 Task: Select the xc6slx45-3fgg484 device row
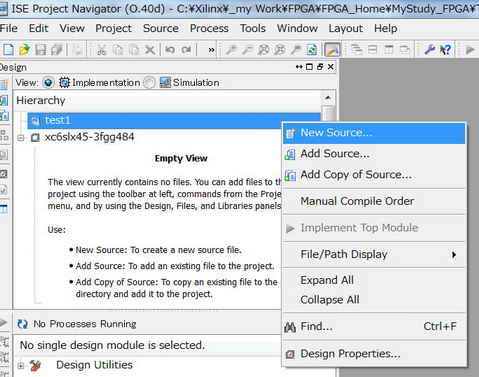pos(89,137)
